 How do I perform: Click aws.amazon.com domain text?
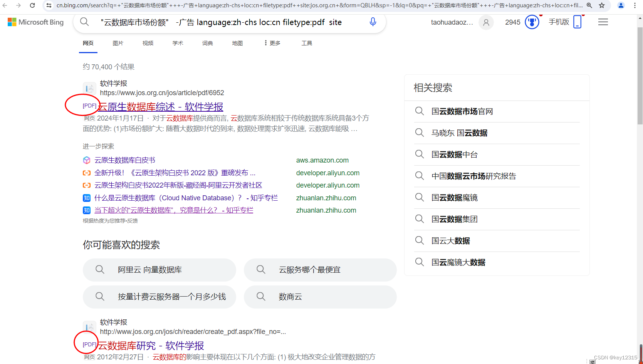(322, 160)
